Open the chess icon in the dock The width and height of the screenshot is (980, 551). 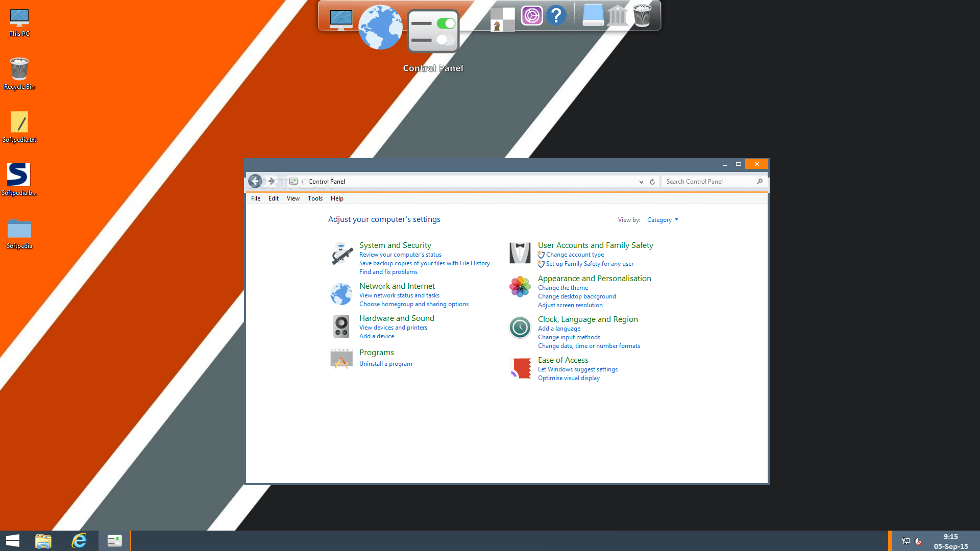pos(502,19)
